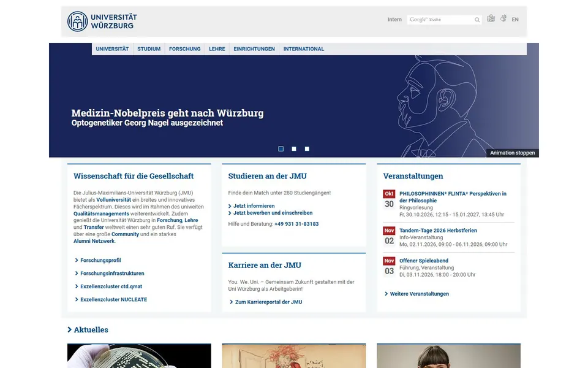This screenshot has height=368, width=588.
Task: Click Jetzt informieren link
Action: (x=254, y=206)
